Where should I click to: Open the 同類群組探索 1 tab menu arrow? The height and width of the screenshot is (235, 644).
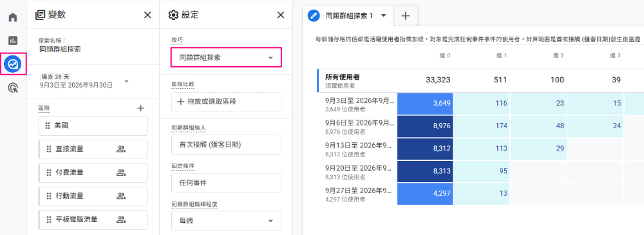(x=384, y=15)
